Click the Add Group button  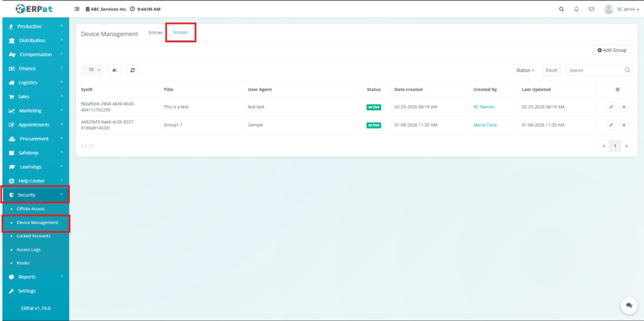(612, 50)
